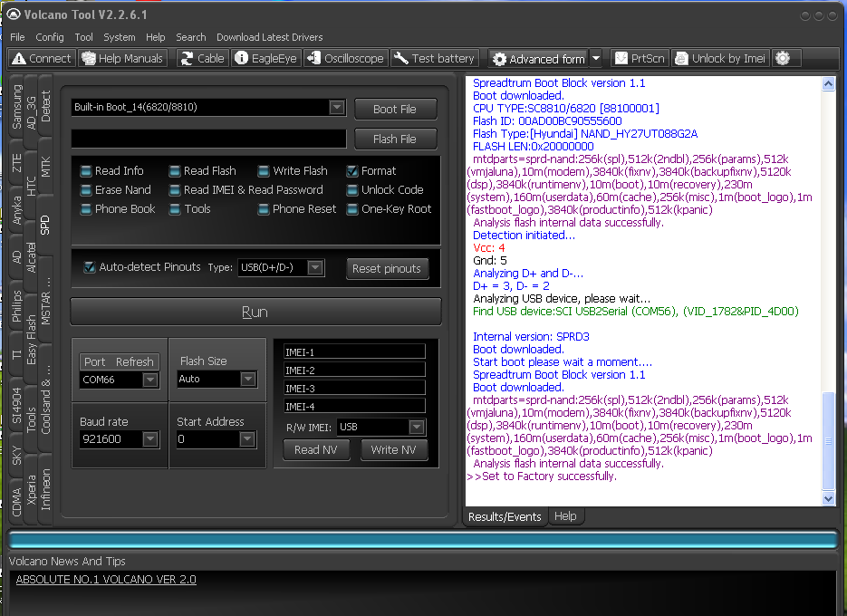
Task: Enable the Phone Book checkbox
Action: [x=86, y=209]
